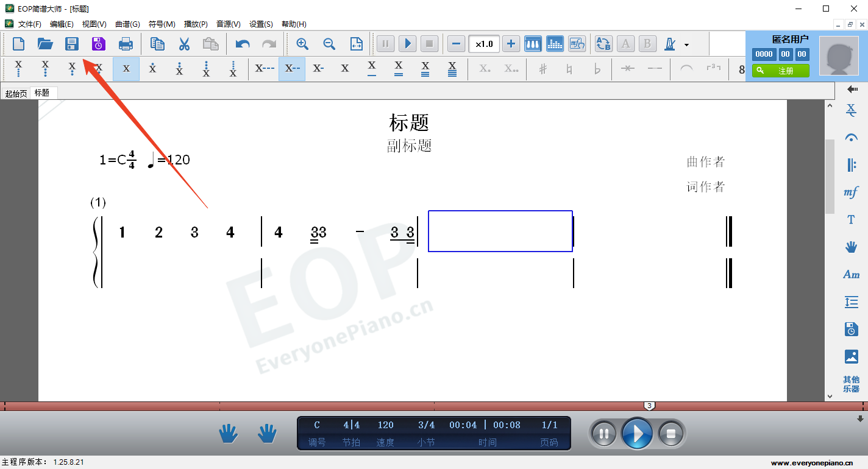This screenshot has width=868, height=469.
Task: Open the 编辑(E) menu
Action: [x=62, y=24]
